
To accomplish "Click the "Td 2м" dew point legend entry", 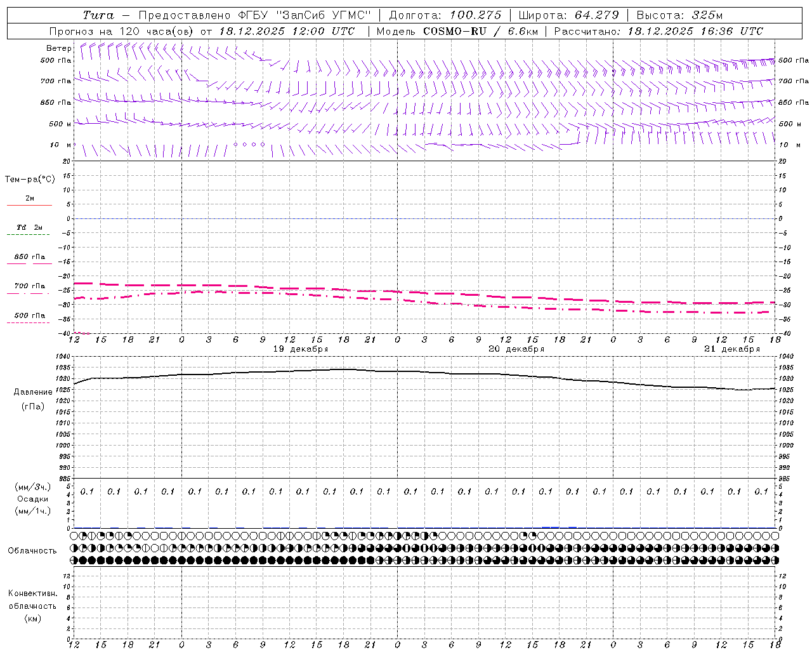I will (x=29, y=227).
